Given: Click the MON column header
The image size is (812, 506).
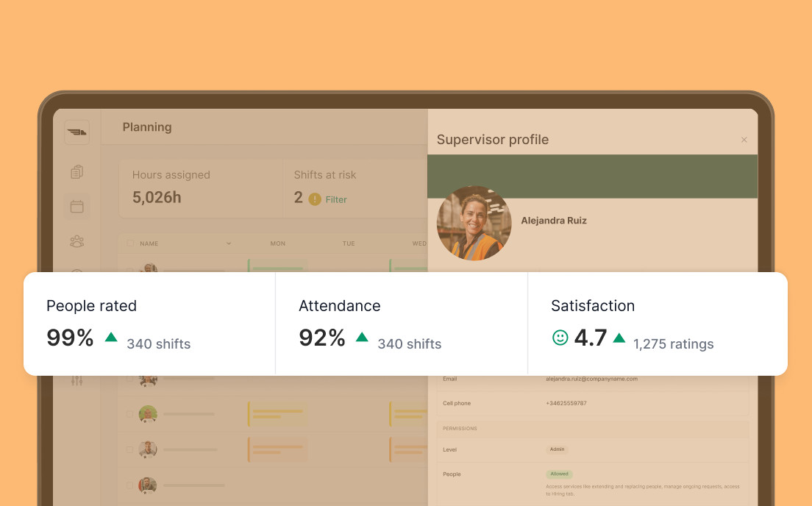Looking at the screenshot, I should click(x=277, y=243).
